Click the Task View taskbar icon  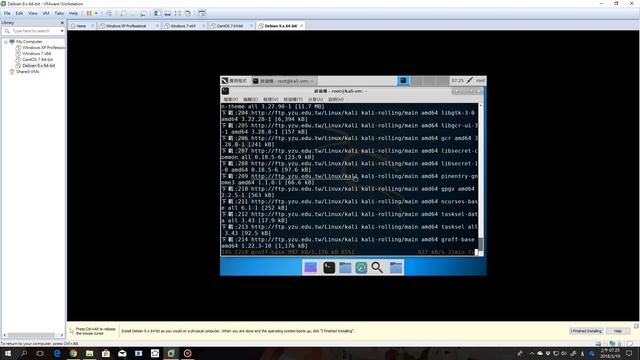pyautogui.click(x=40, y=353)
